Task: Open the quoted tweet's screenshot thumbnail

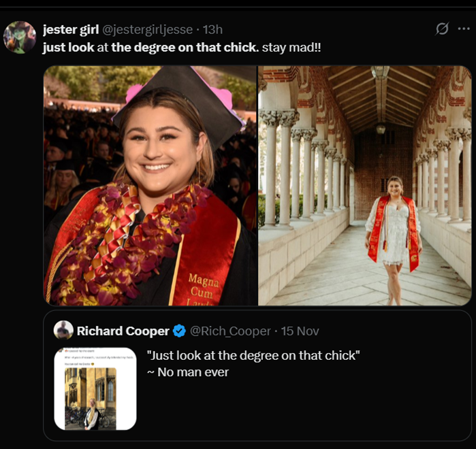Action: [x=95, y=388]
